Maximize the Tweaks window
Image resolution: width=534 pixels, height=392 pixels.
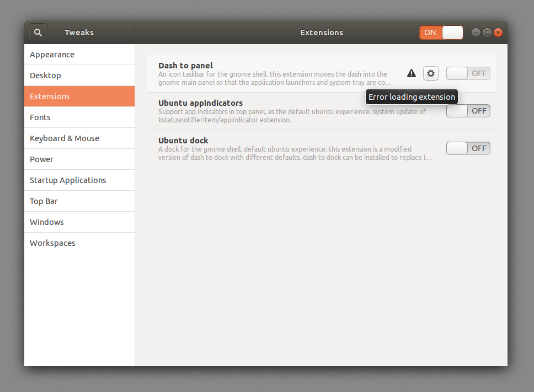[487, 33]
